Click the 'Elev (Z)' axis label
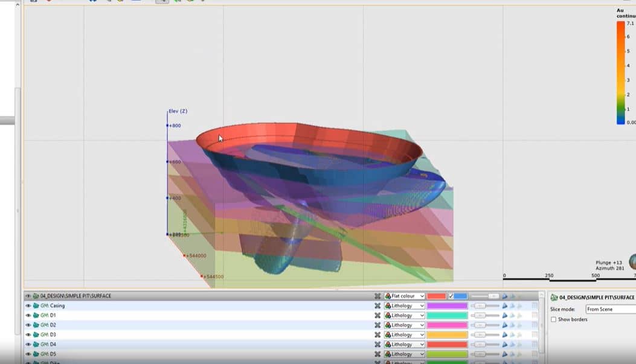 point(178,111)
